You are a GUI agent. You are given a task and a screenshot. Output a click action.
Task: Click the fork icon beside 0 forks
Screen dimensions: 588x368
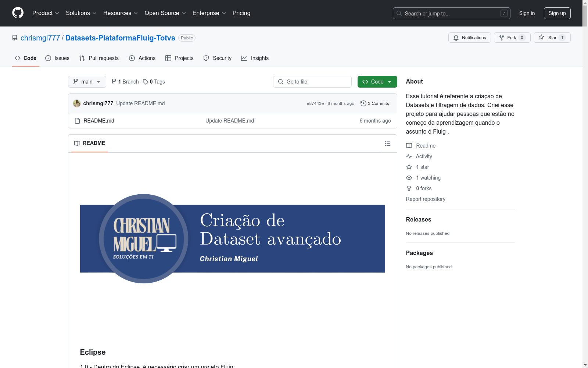click(x=409, y=188)
